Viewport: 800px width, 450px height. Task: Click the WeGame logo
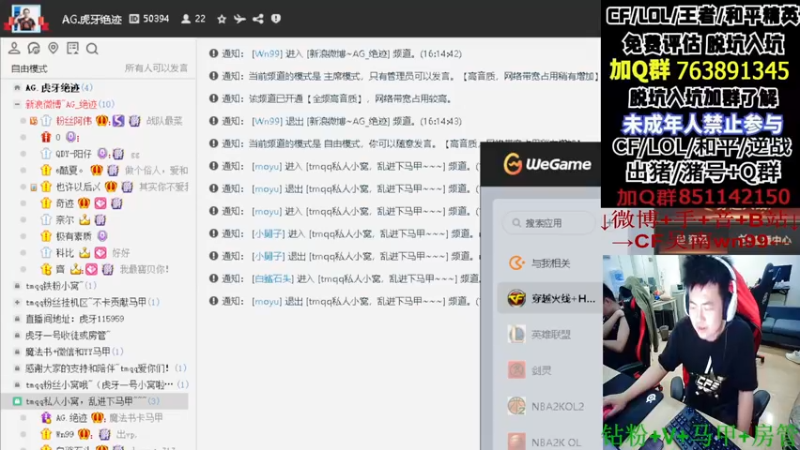(547, 164)
